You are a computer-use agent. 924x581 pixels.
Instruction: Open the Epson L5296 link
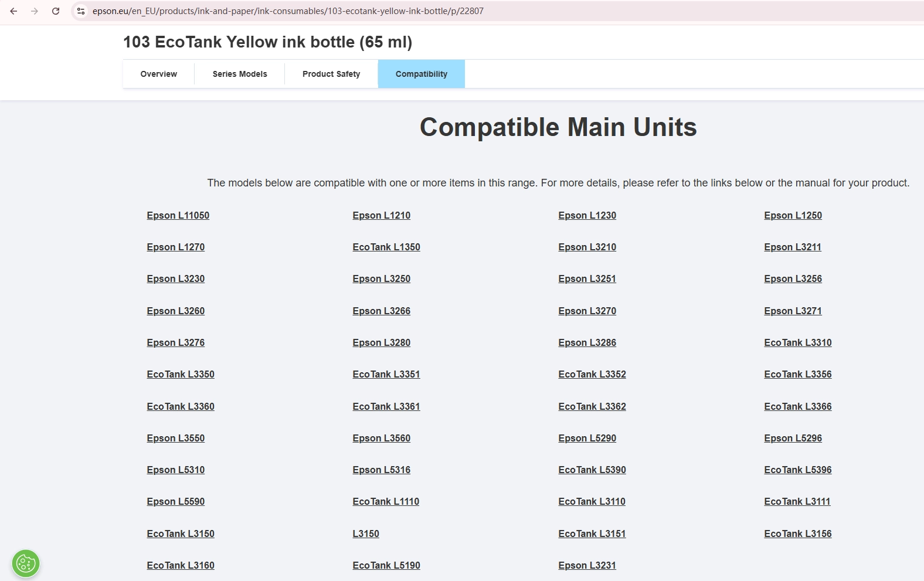793,438
